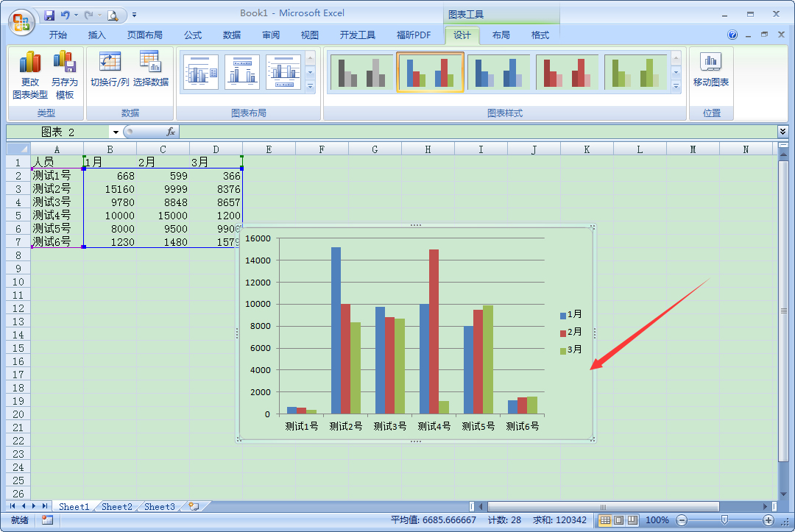Image resolution: width=795 pixels, height=532 pixels.
Task: Switch to Sheet2 worksheet
Action: [116, 506]
